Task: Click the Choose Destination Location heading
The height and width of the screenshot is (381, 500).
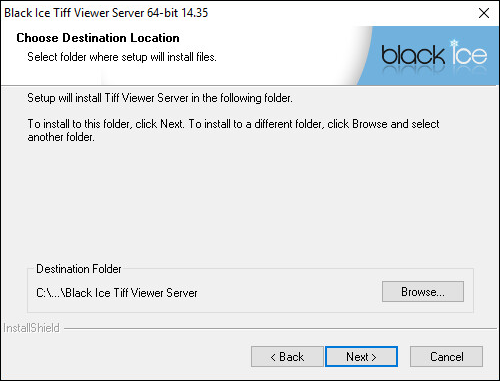Action: (98, 38)
